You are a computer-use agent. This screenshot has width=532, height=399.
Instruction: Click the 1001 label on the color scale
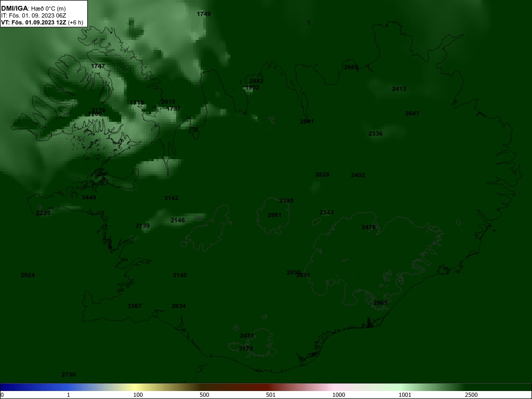click(405, 395)
